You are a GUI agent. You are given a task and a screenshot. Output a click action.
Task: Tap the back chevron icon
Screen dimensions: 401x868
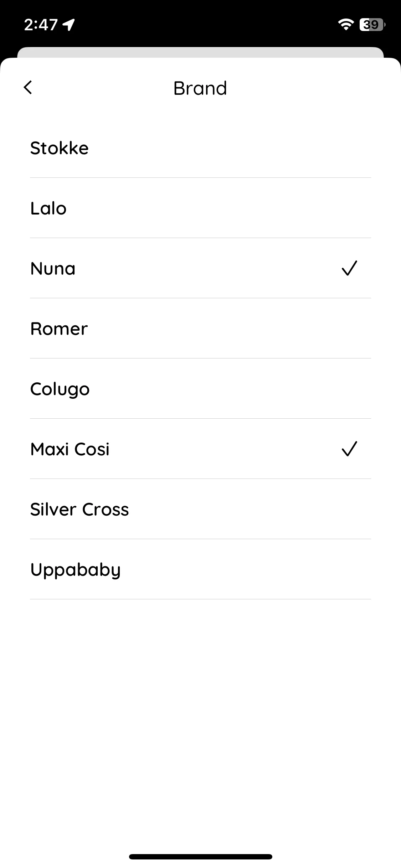click(28, 87)
